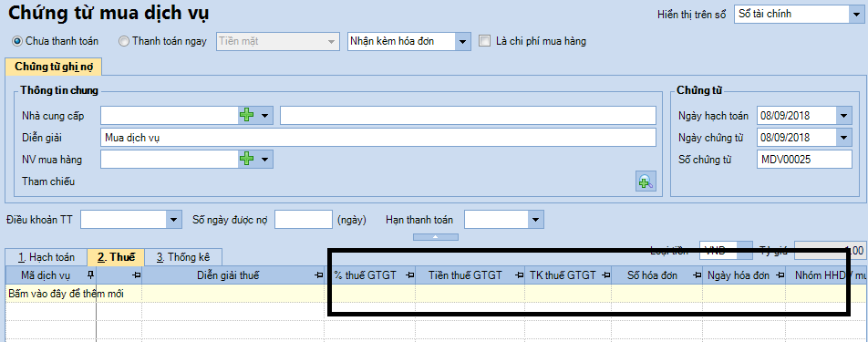This screenshot has width=868, height=342.
Task: Open the Loại tiền VND dropdown
Action: pos(746,250)
